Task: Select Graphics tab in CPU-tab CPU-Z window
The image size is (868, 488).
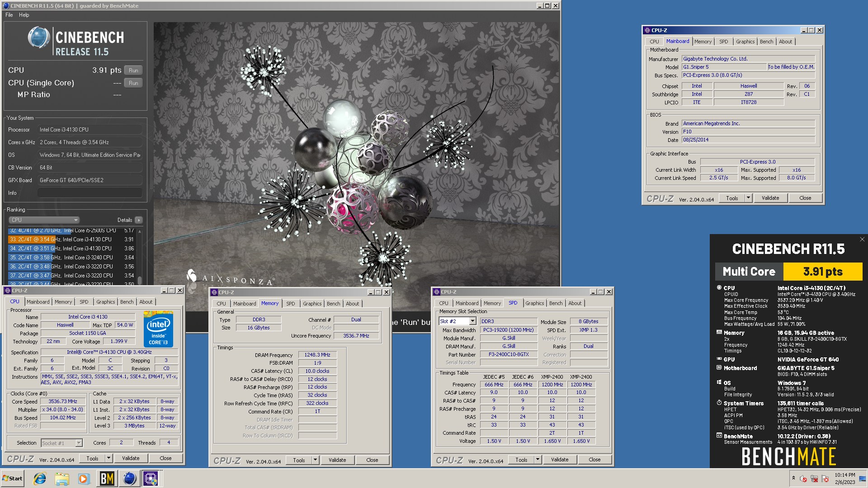Action: (106, 302)
